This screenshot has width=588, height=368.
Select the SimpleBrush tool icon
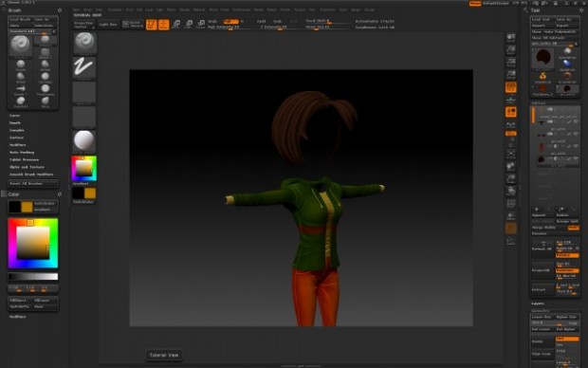(x=542, y=77)
